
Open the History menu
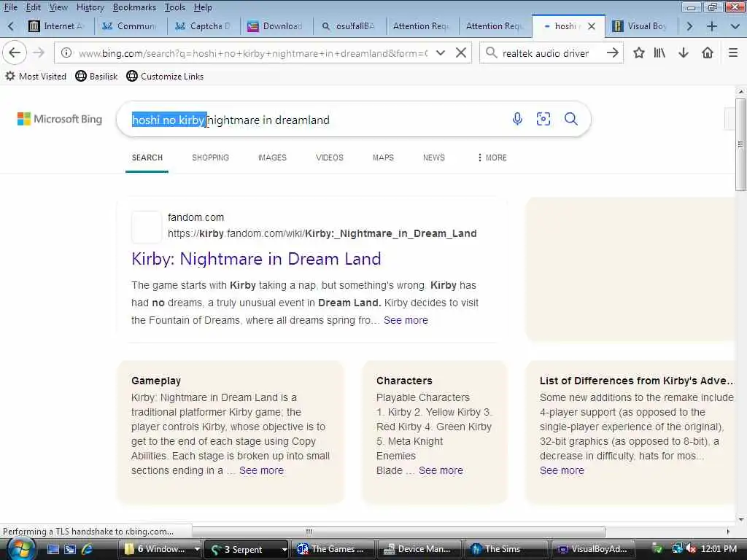coord(90,7)
